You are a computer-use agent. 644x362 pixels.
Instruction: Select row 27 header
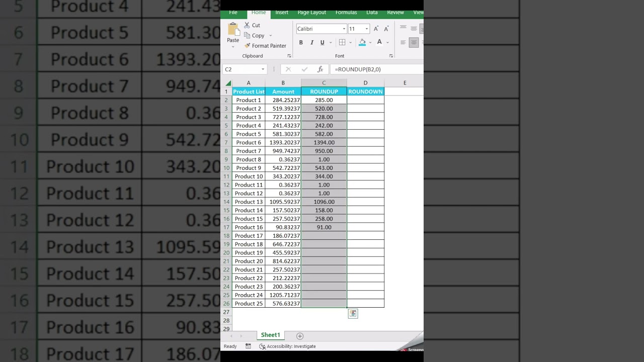click(x=226, y=312)
